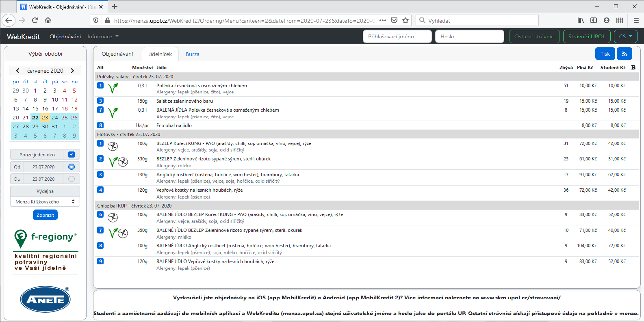644x322 pixels.
Task: Click vegetarian icon for BALENÁ JÍDLA Polévka row
Action: coord(113,112)
